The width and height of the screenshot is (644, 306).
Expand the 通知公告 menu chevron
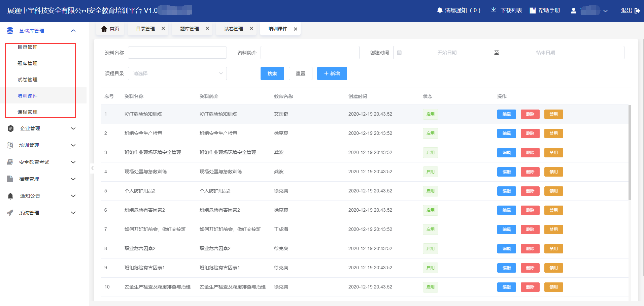coord(73,196)
